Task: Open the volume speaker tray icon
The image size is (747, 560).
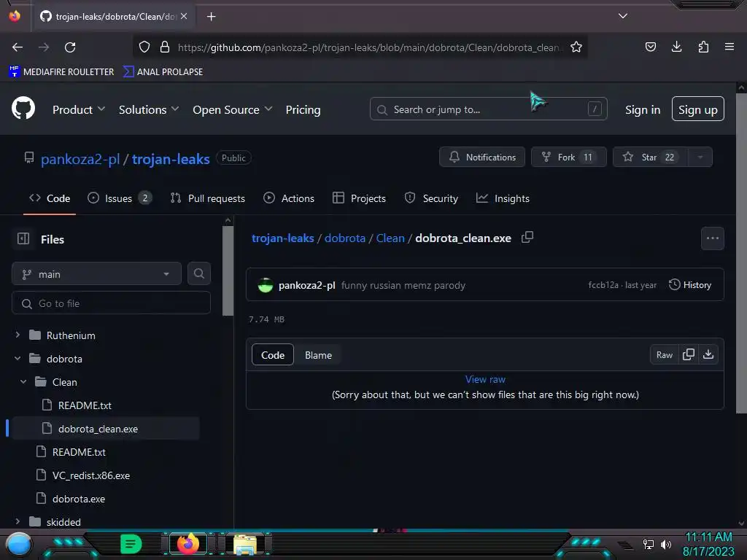Action: [x=666, y=544]
